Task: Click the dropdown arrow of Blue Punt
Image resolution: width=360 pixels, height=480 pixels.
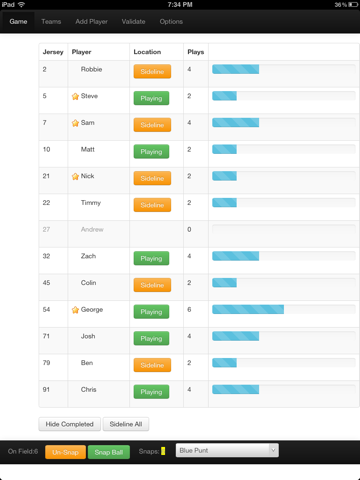Action: point(273,450)
